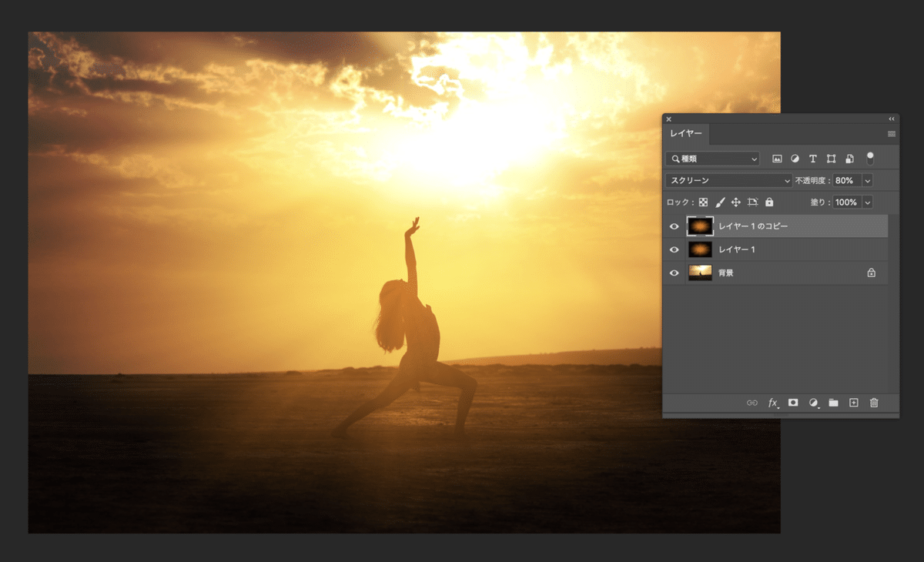
Task: Open the Layers panel flyout menu
Action: (892, 134)
